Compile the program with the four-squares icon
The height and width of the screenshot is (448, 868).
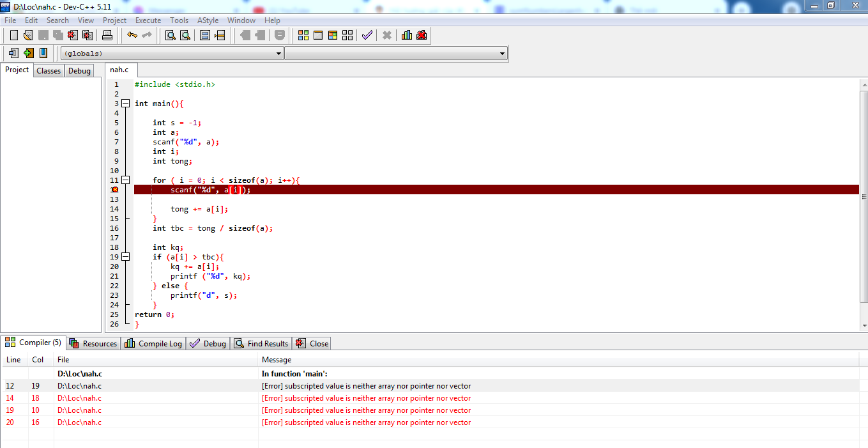tap(303, 35)
